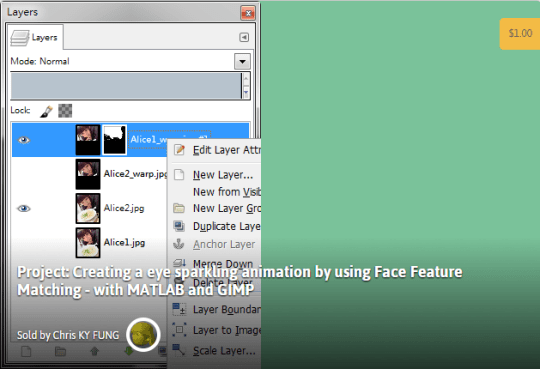Toggle lock alpha channel checkerboard icon
The image size is (540, 369).
tap(65, 111)
